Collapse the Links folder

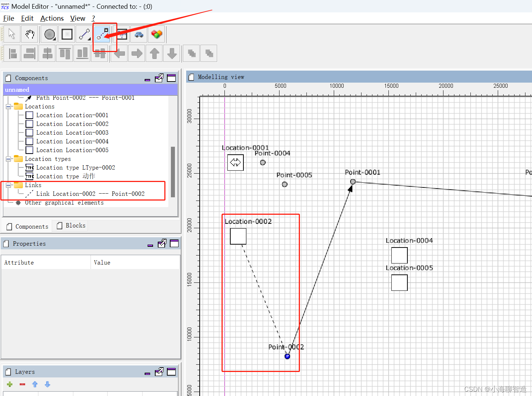tap(8, 185)
